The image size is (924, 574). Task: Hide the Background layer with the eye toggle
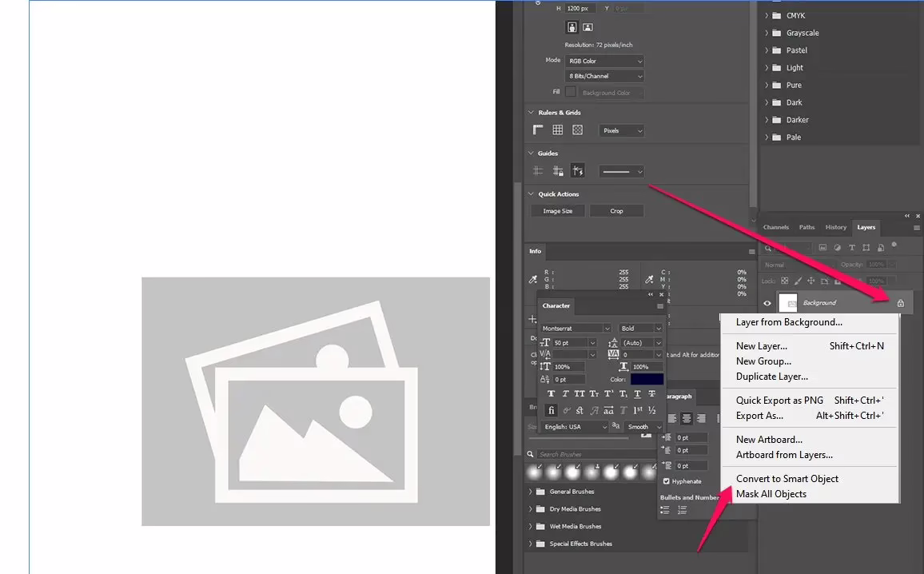pos(767,303)
